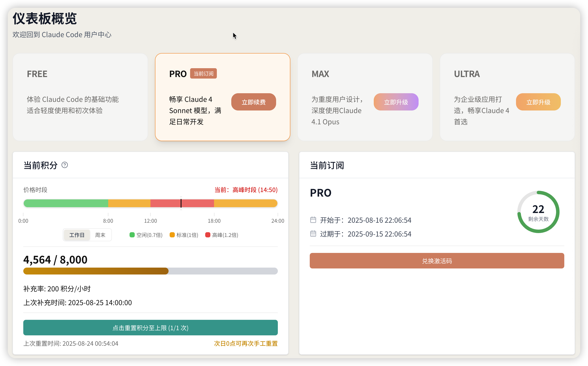Click 欢迎回到 Claude Code 用户中心 subtitle
This screenshot has height=366, width=588.
coord(62,35)
